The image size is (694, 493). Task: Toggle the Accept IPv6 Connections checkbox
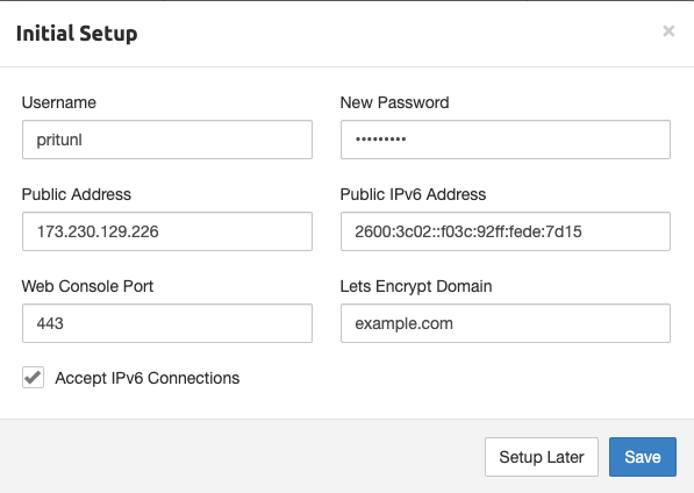click(x=34, y=378)
